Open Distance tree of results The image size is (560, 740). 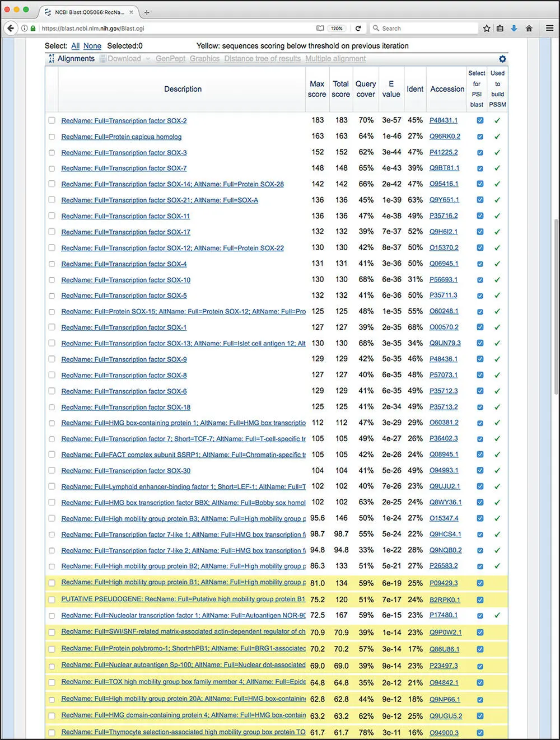tap(263, 58)
